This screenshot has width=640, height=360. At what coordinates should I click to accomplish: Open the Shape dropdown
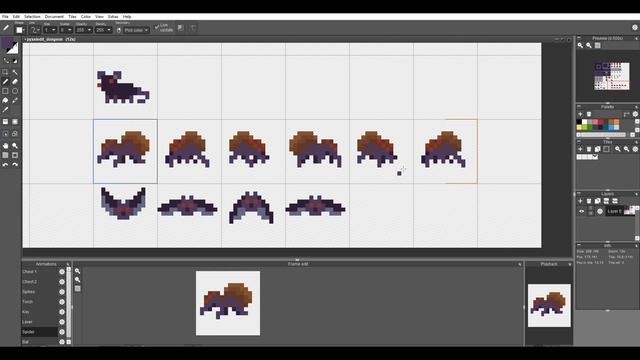pyautogui.click(x=20, y=30)
